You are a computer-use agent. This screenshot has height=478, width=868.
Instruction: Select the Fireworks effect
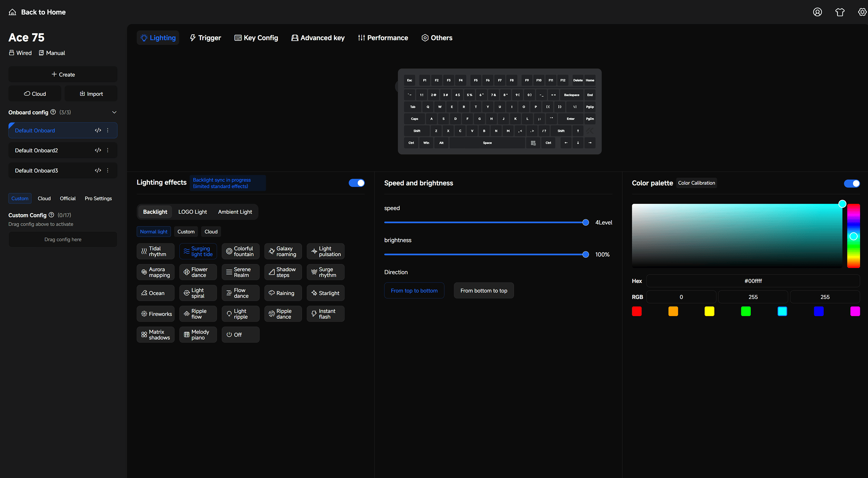pos(155,314)
